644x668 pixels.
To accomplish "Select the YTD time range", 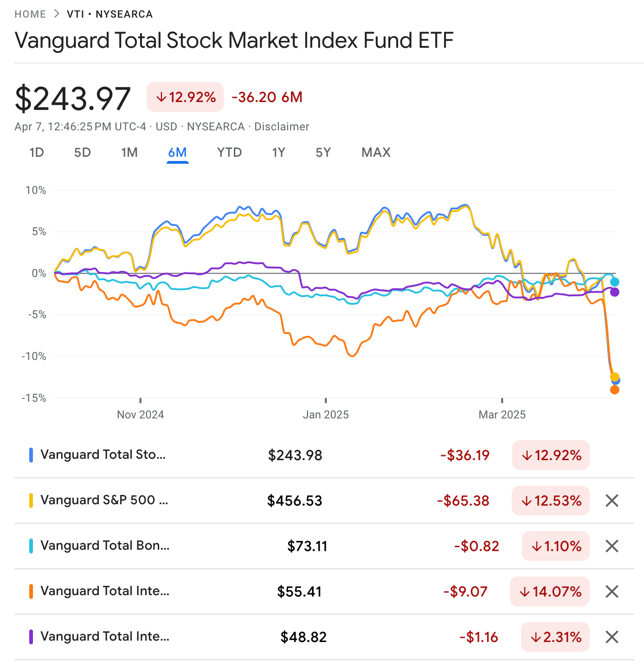I will coord(229,153).
